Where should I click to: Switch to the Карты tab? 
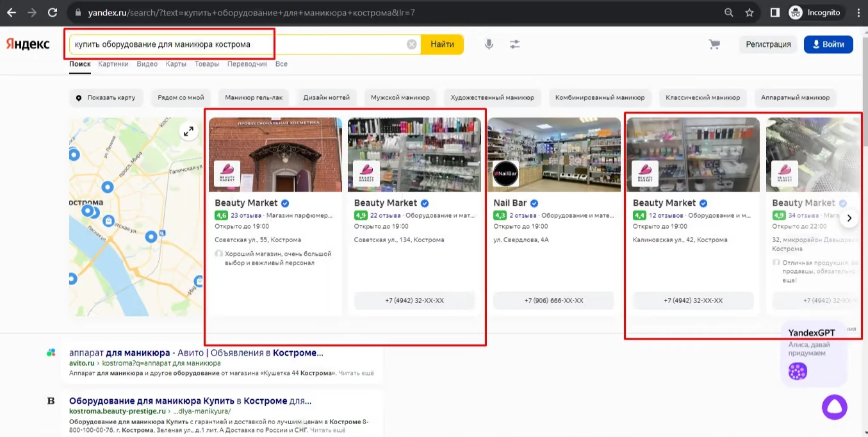(x=176, y=64)
